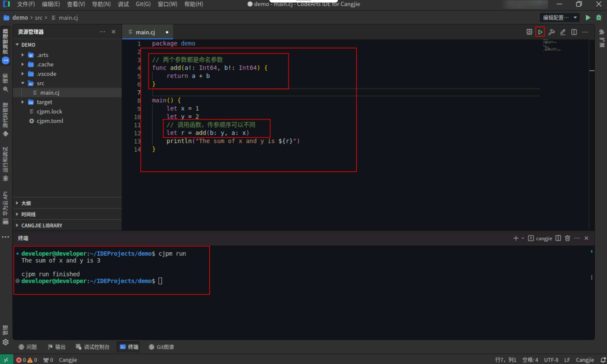Open the editor more-actions ellipsis menu
Viewport: 607px width, 364px height.
coord(585,32)
